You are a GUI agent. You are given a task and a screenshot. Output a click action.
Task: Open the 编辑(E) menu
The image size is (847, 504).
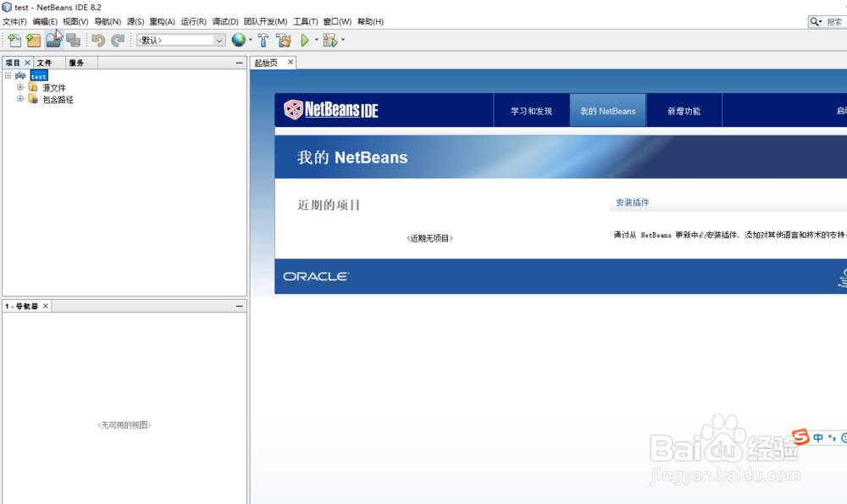[x=45, y=22]
